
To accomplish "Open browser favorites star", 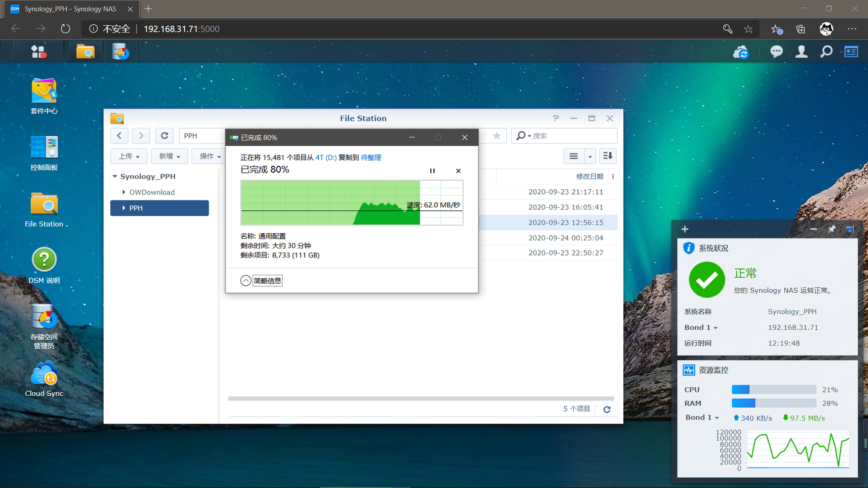I will [x=748, y=29].
